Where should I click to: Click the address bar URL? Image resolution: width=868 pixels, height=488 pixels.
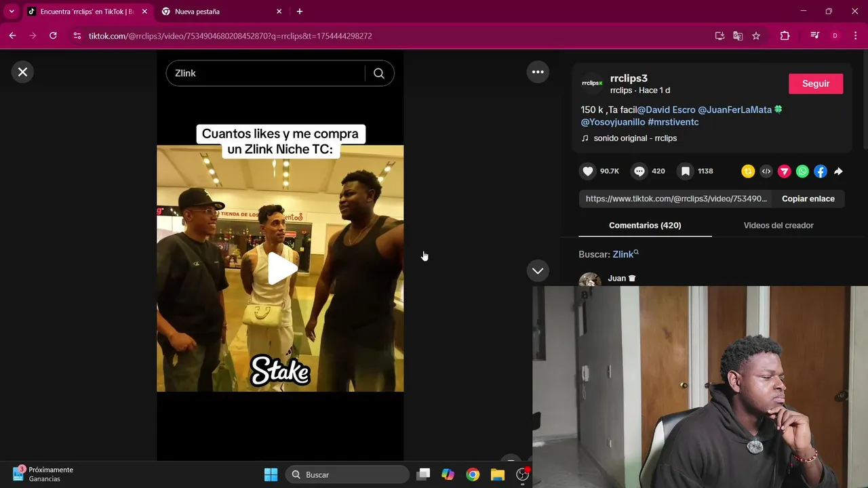(230, 36)
